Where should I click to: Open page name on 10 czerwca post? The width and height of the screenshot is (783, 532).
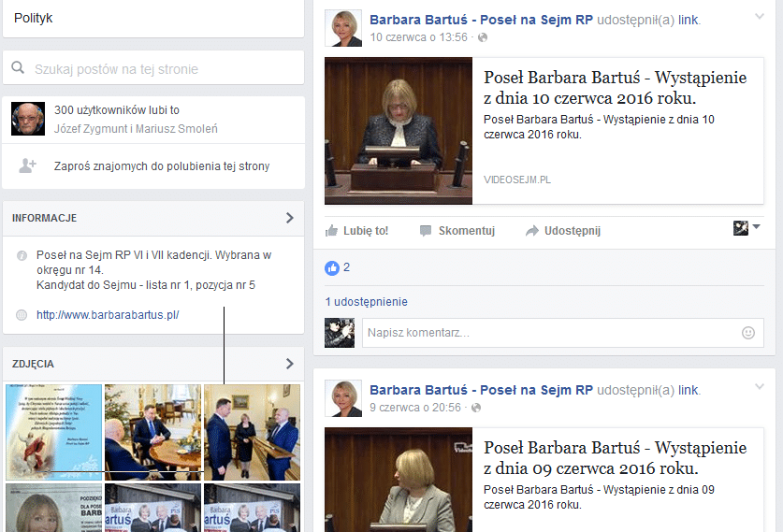click(x=481, y=20)
